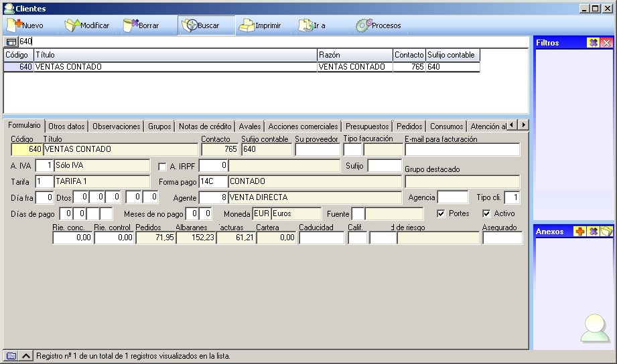Click the status bar up-arrow icon

click(26, 356)
